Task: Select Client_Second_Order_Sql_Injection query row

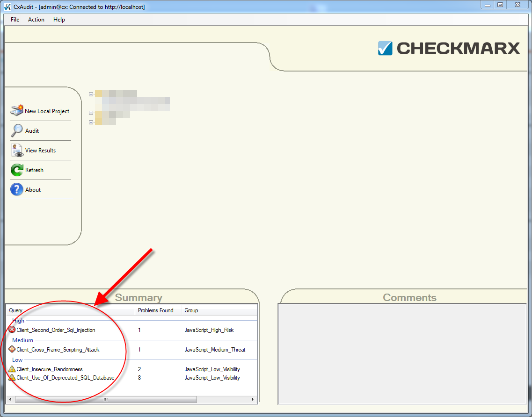Action: click(131, 330)
